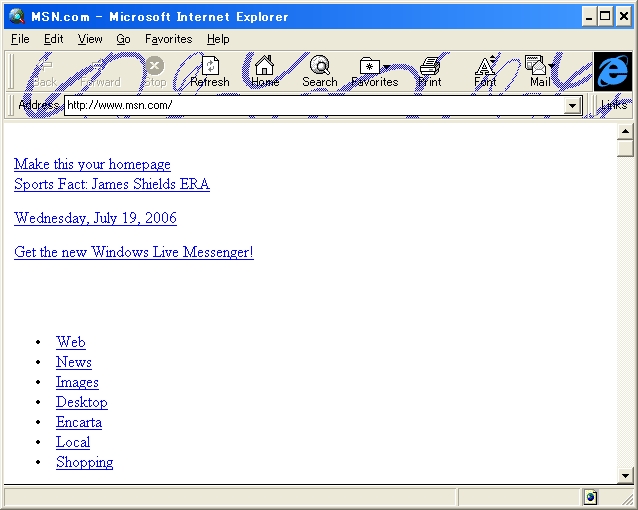Print the page using the Print icon
The image size is (638, 510).
[430, 72]
